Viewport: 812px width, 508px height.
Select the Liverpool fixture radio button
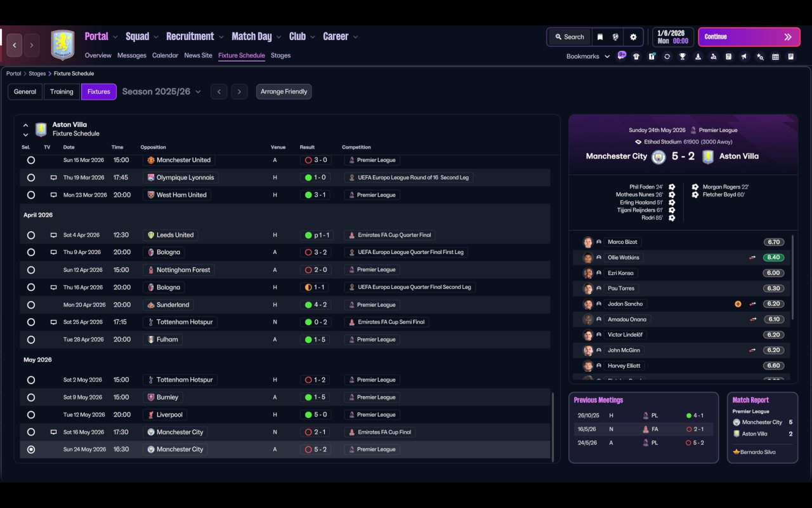(31, 415)
